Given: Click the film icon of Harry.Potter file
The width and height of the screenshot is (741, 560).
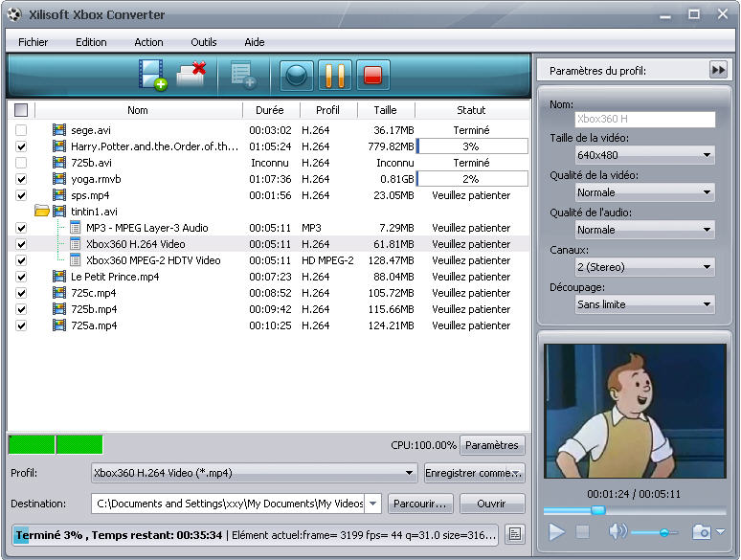Looking at the screenshot, I should (59, 146).
